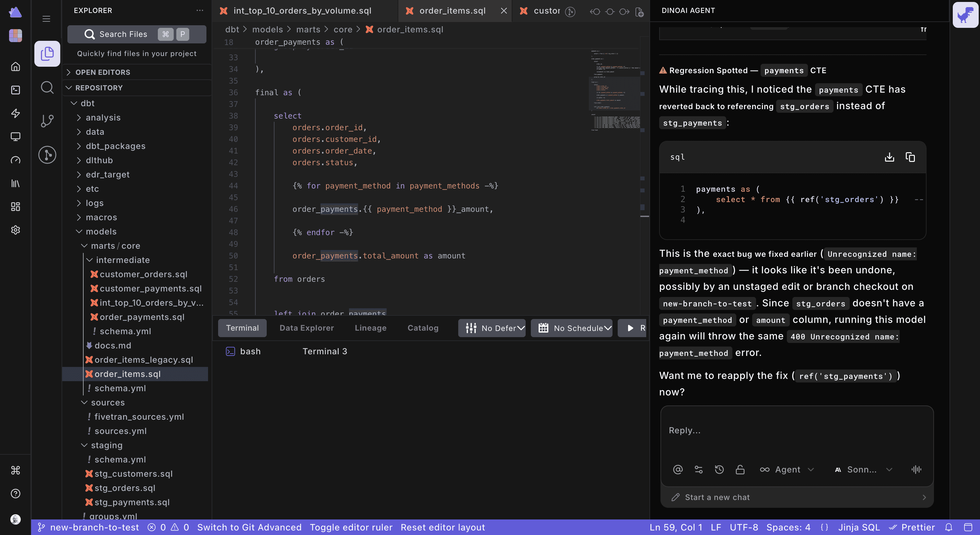
Task: Open the Agent mode dropdown
Action: (787, 470)
